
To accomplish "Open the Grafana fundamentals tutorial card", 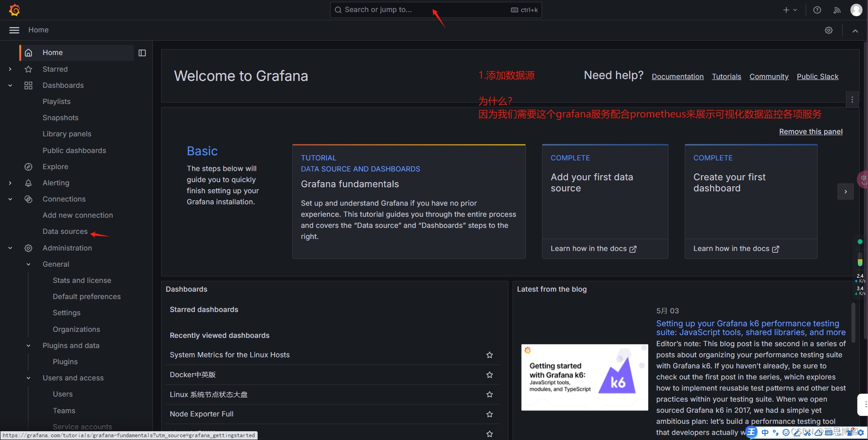I will (409, 202).
